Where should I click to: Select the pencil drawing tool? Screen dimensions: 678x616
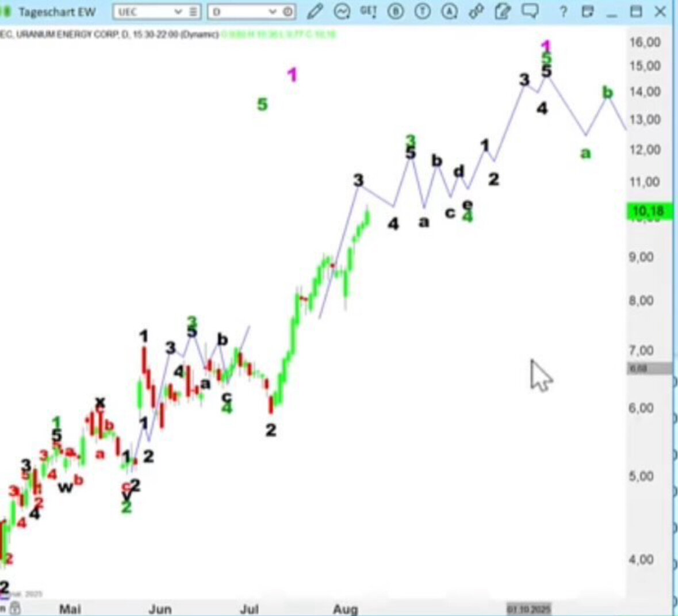(x=315, y=12)
